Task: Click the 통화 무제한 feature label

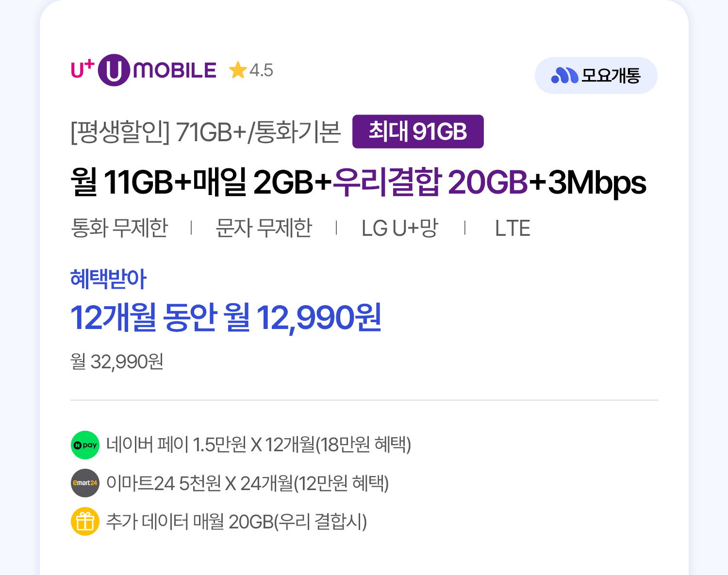Action: click(x=119, y=228)
